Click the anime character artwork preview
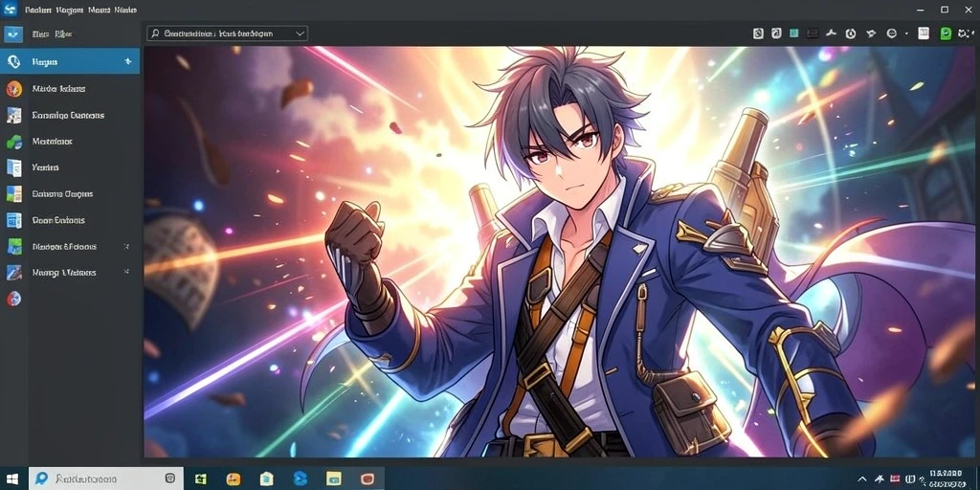Viewport: 980px width, 490px height. (559, 252)
